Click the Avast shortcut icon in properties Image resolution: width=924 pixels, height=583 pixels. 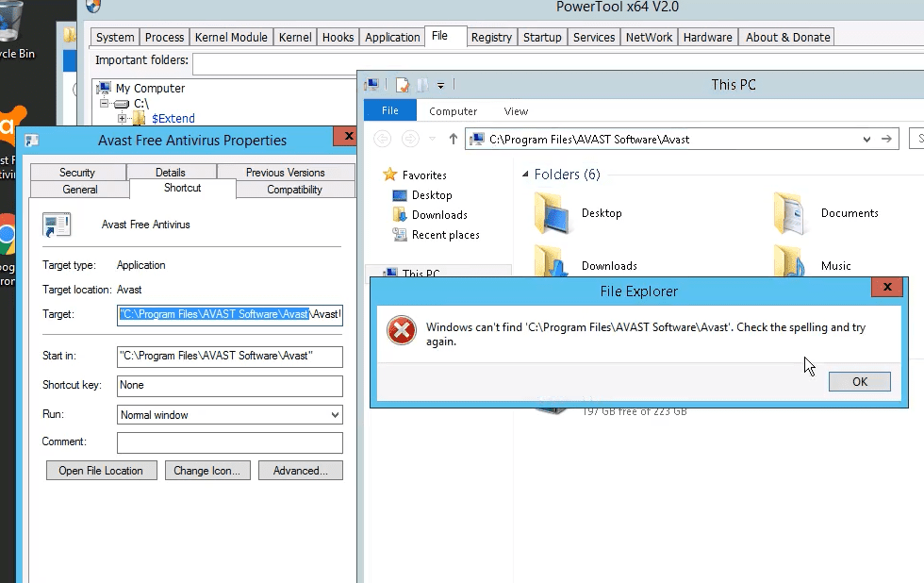point(57,225)
